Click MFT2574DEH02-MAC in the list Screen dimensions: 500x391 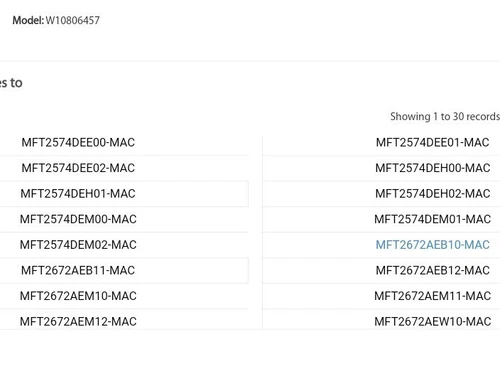point(432,194)
